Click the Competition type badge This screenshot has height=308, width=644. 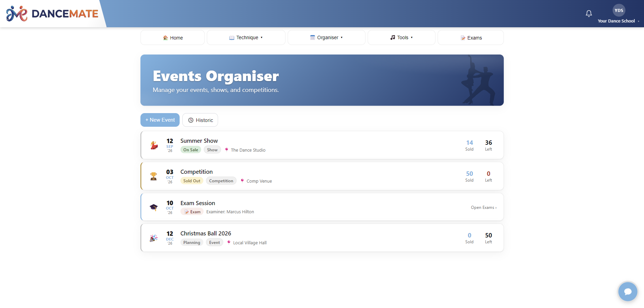(x=221, y=181)
